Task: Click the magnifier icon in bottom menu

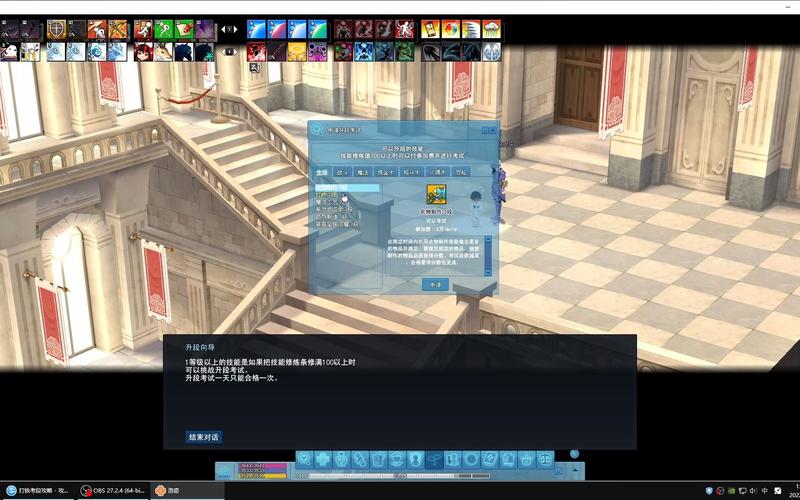Action: click(x=305, y=460)
